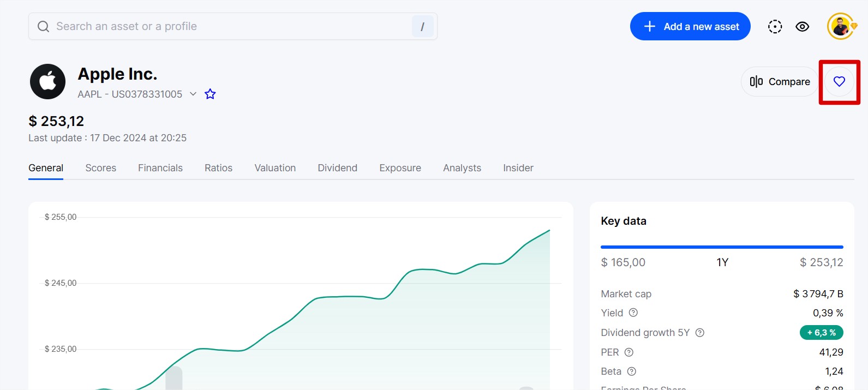This screenshot has height=390, width=868.
Task: Click the $ 245,00 chart axis label
Action: coord(61,283)
